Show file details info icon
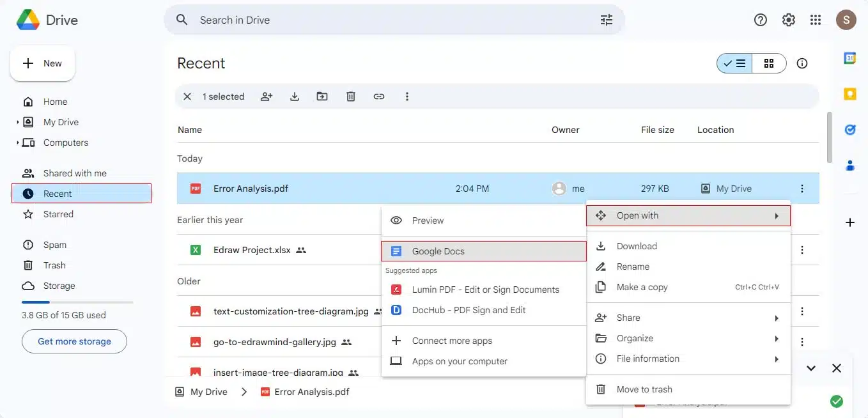Image resolution: width=868 pixels, height=418 pixels. click(x=802, y=63)
